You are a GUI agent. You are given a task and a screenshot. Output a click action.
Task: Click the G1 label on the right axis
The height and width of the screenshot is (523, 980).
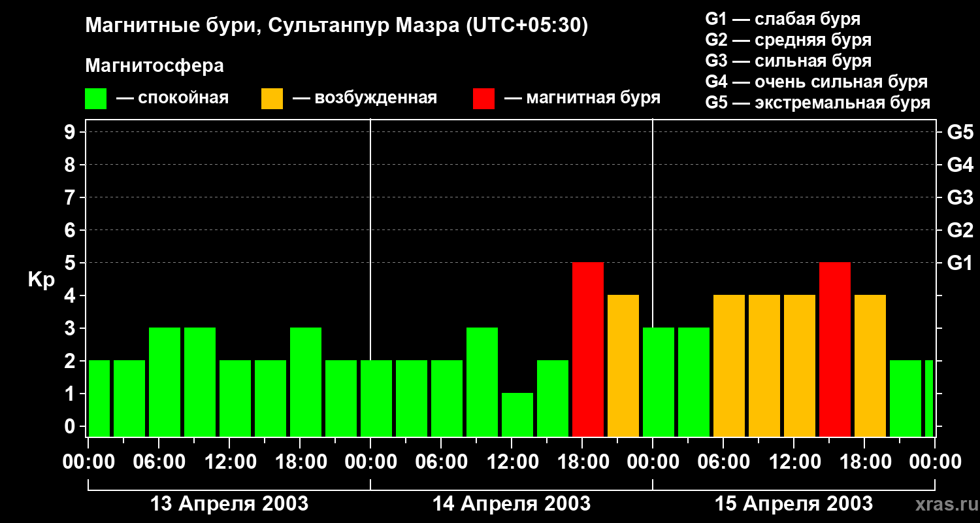pyautogui.click(x=960, y=263)
